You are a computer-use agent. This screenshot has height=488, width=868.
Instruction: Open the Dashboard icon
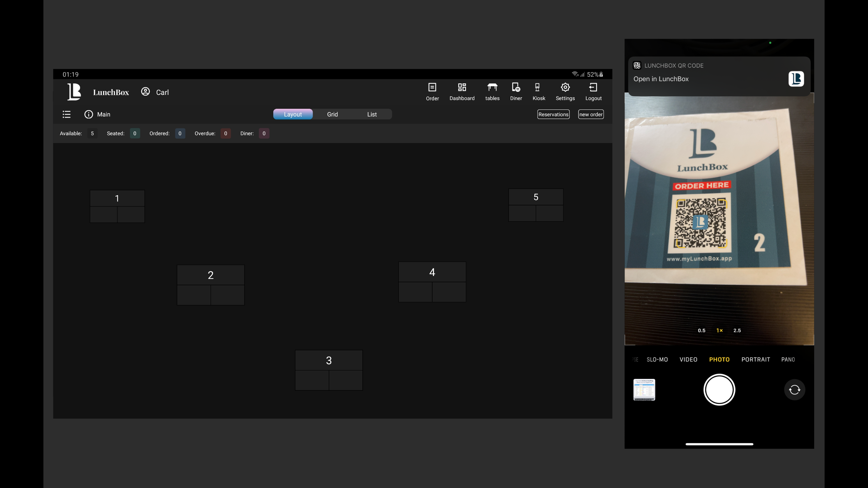tap(462, 87)
